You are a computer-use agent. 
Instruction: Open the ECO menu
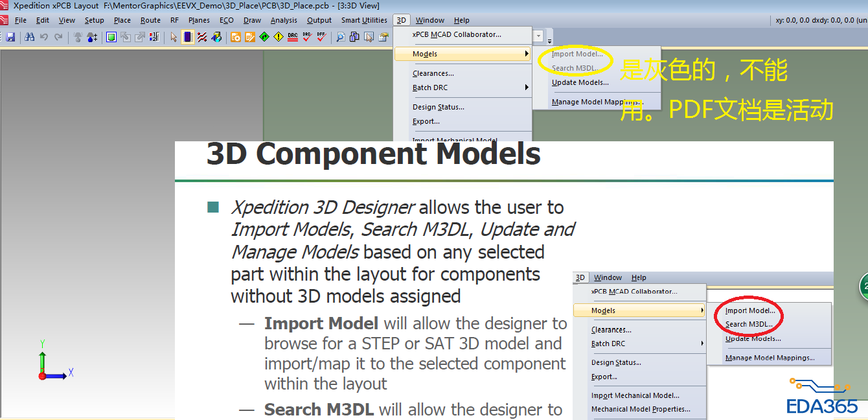(227, 20)
